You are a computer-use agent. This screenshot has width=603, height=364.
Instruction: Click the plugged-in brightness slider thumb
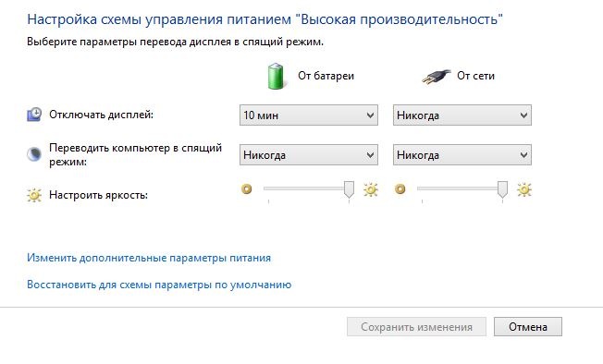(502, 189)
